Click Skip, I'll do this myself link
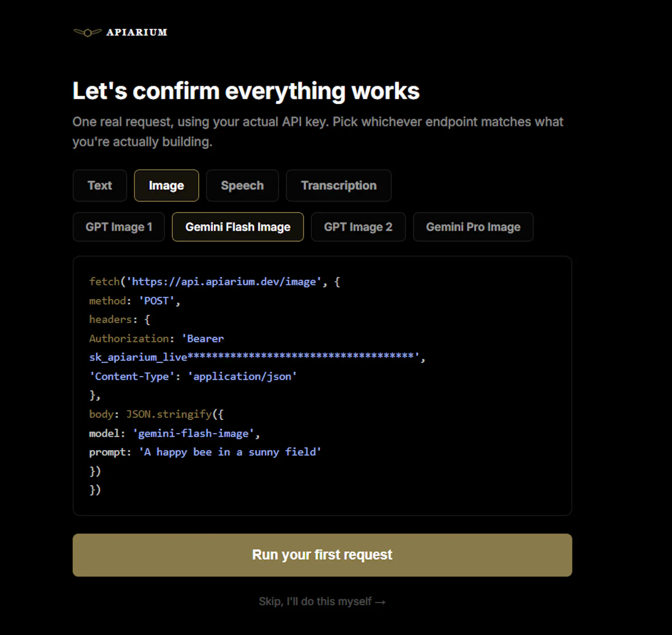The height and width of the screenshot is (635, 672). (x=322, y=601)
